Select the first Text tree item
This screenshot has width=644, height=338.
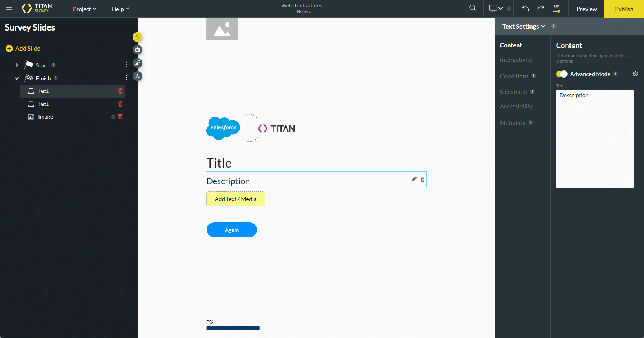73,91
